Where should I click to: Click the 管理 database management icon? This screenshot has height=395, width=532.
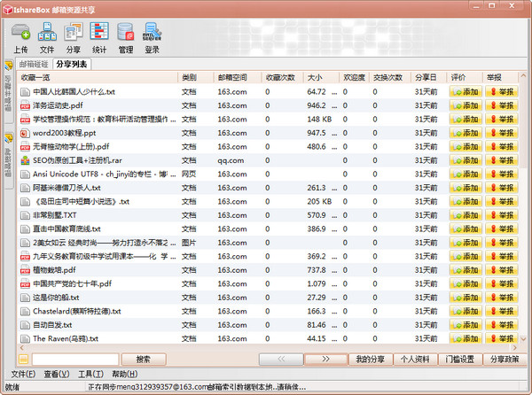[126, 37]
